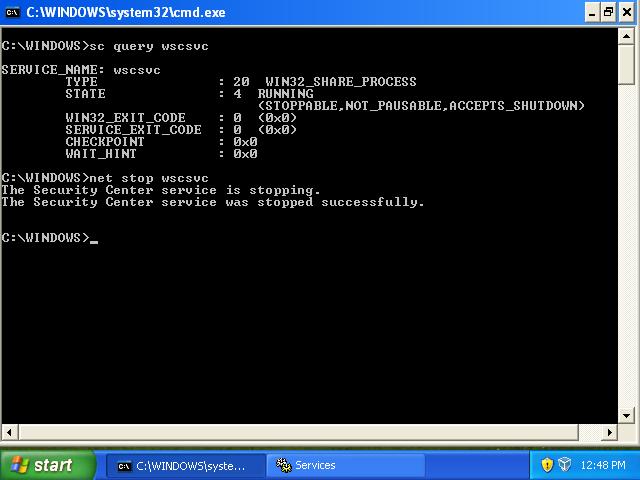Click the 'WAIT_HINT' label
This screenshot has width=640, height=480.
(101, 153)
